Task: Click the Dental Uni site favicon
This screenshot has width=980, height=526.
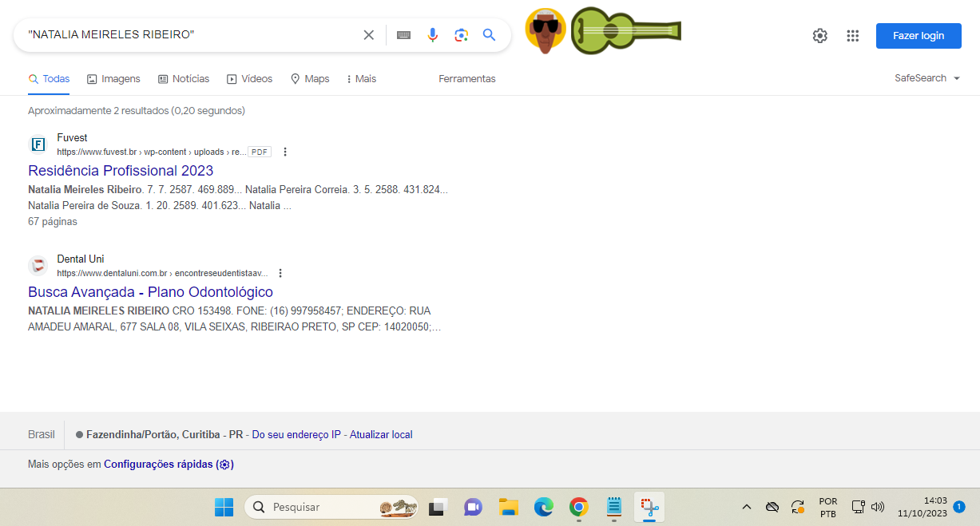Action: click(x=38, y=266)
